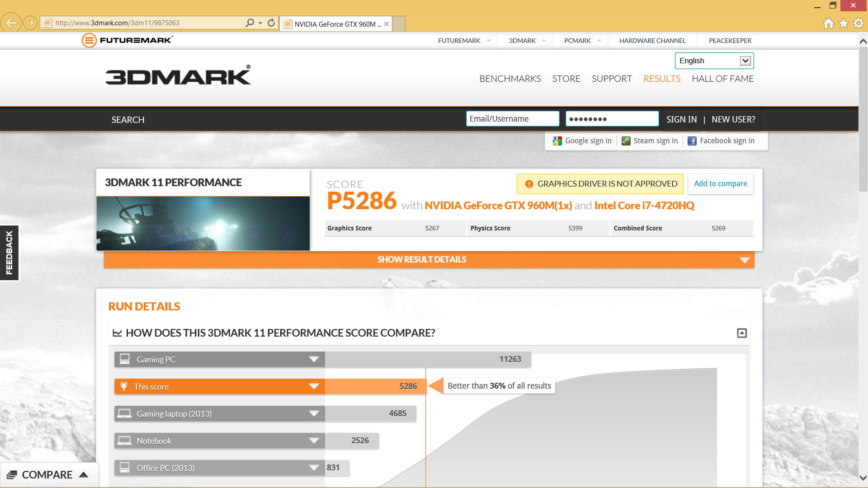Click the Futuremark orange logo icon
The width and height of the screenshot is (868, 488).
[89, 40]
